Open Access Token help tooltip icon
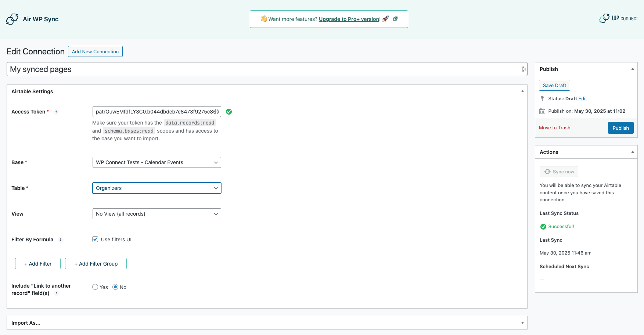The image size is (644, 335). (56, 112)
